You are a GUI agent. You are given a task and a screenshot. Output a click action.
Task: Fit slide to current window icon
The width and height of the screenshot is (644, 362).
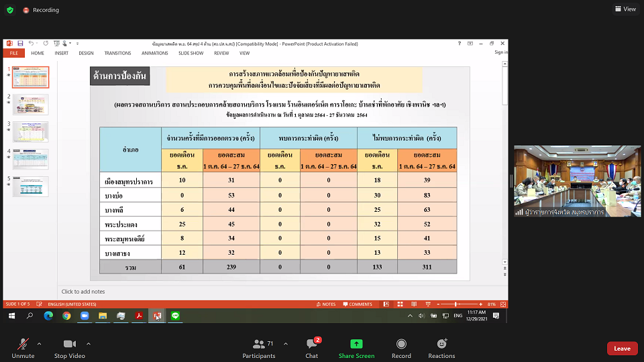pyautogui.click(x=503, y=304)
